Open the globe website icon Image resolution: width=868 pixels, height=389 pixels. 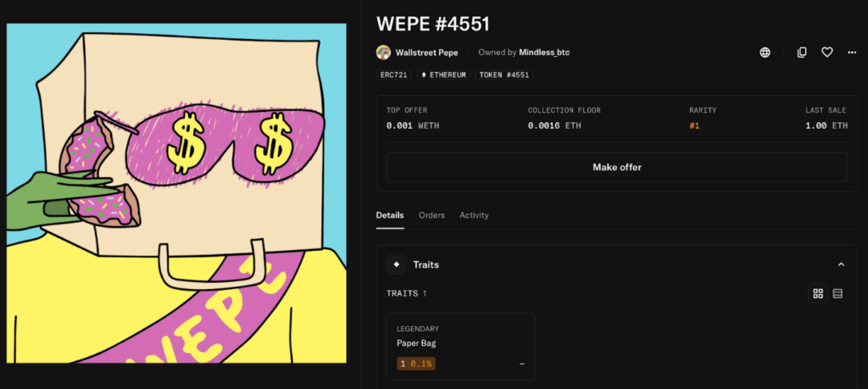[765, 53]
